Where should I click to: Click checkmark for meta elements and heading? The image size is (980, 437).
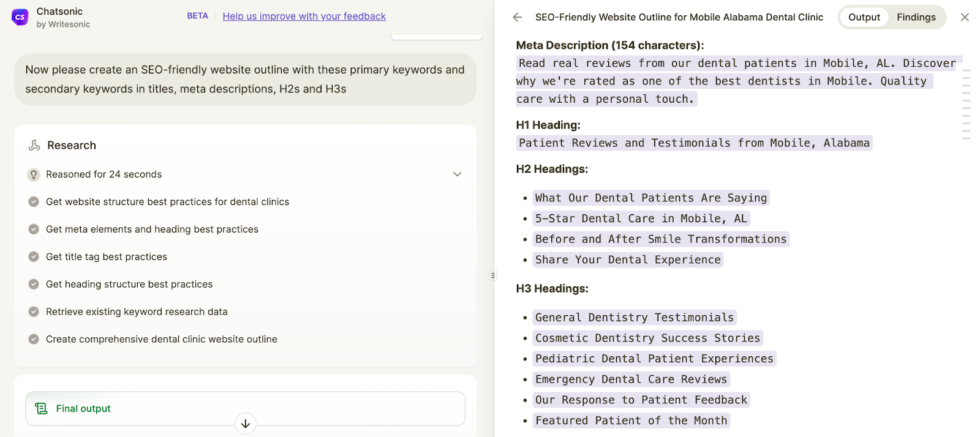pos(34,230)
